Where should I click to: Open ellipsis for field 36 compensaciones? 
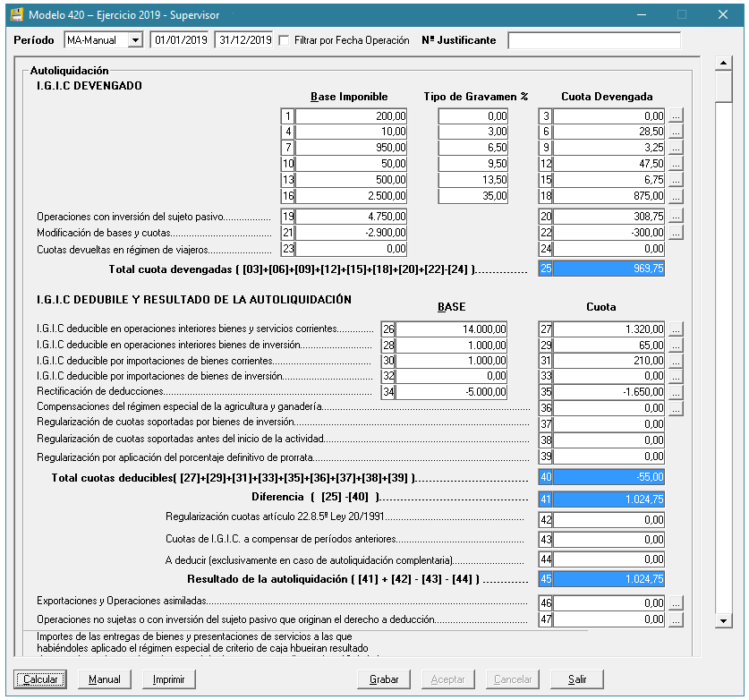pyautogui.click(x=676, y=408)
